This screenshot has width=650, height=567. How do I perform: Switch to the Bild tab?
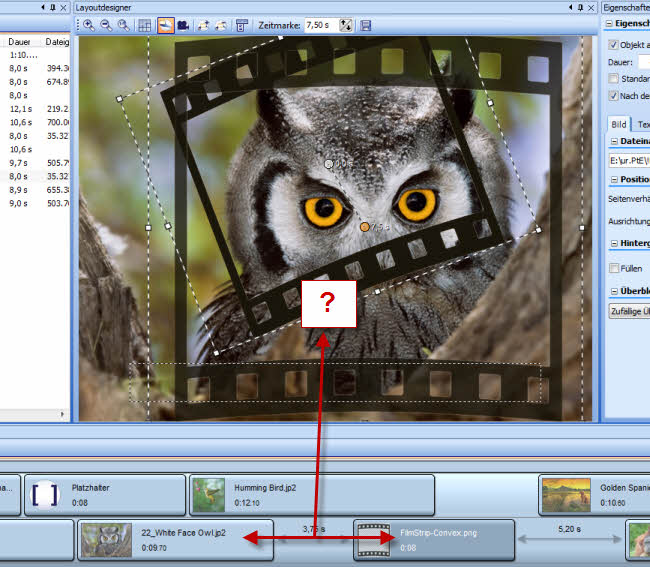pos(619,124)
